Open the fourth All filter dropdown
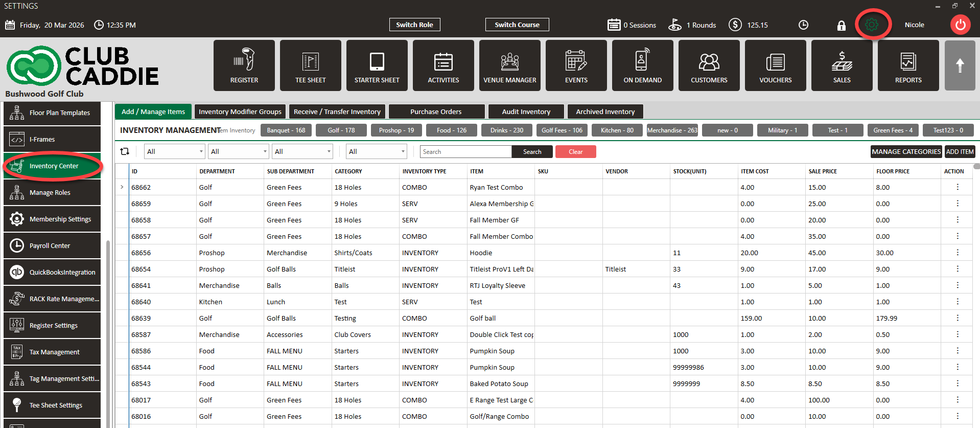 coord(377,151)
